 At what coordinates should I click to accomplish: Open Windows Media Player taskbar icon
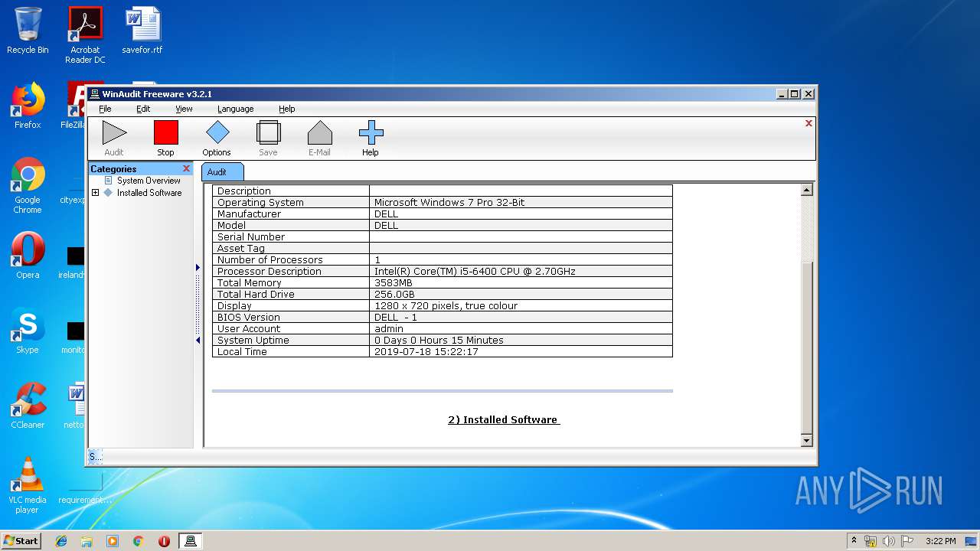pos(113,541)
